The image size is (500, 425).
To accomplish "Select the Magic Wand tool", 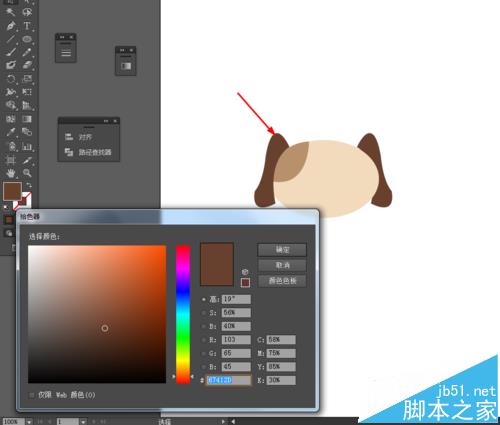I will pos(10,12).
